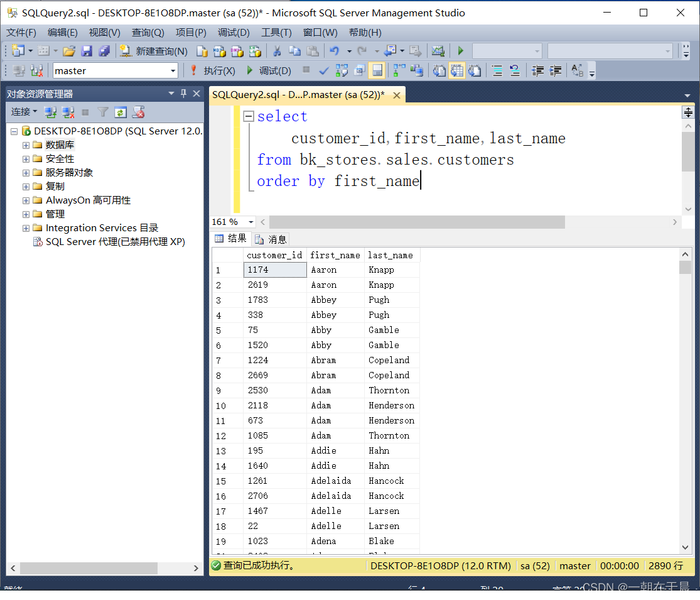Screen dimensions: 700x600
Task: Toggle Include Client Statistics
Action: (417, 70)
